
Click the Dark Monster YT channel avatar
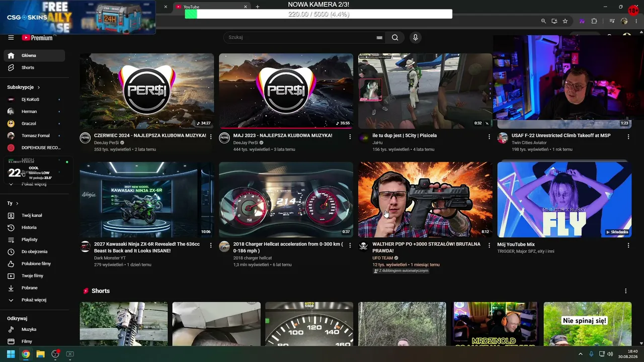point(86,246)
